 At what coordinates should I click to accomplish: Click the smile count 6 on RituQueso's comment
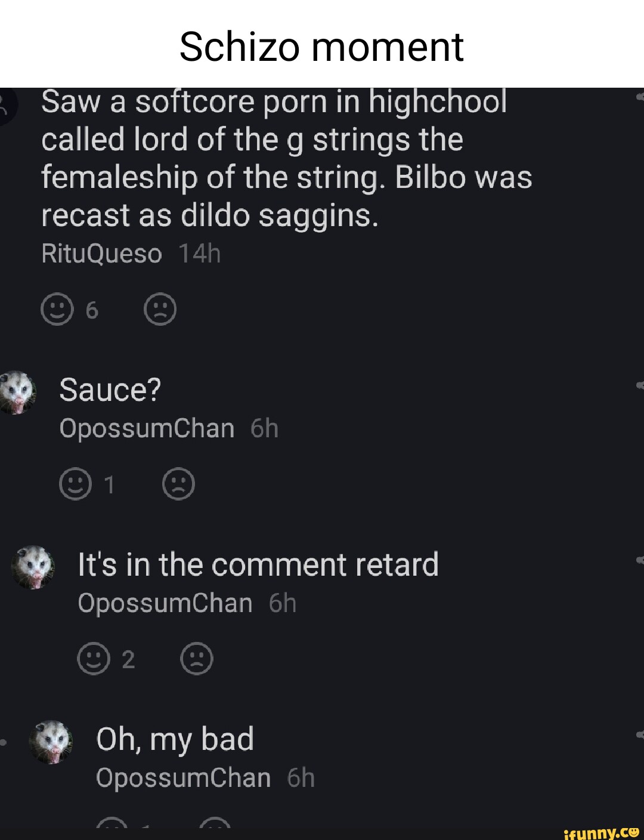tap(91, 310)
